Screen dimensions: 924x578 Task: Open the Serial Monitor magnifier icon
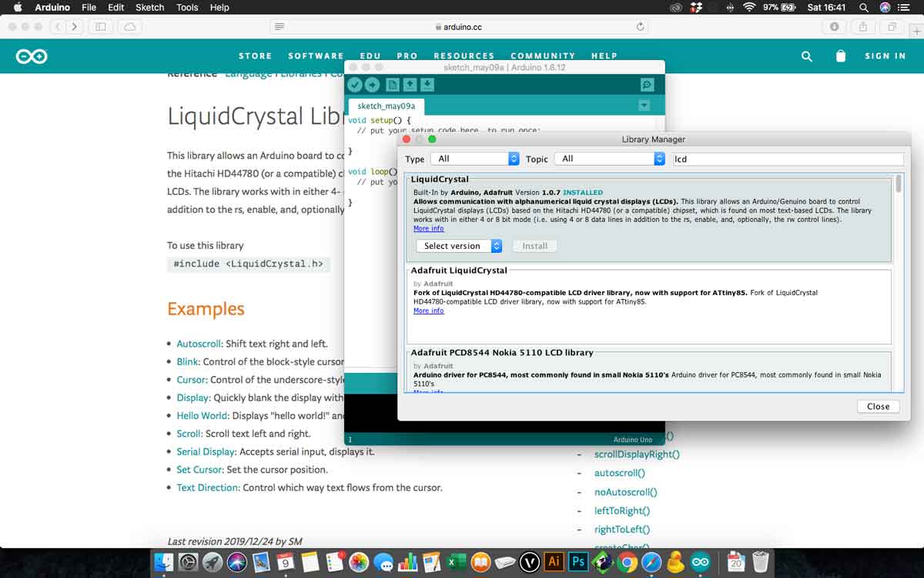(647, 85)
